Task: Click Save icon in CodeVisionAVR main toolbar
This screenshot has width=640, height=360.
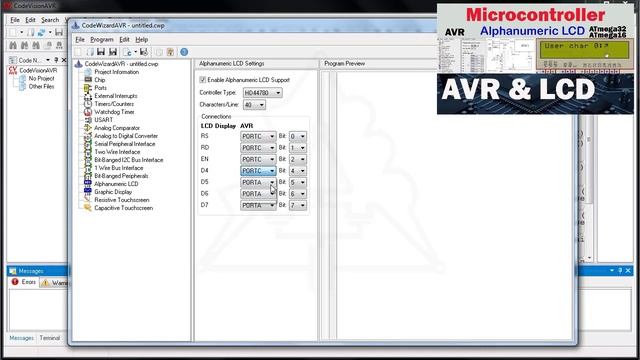Action: (59, 32)
